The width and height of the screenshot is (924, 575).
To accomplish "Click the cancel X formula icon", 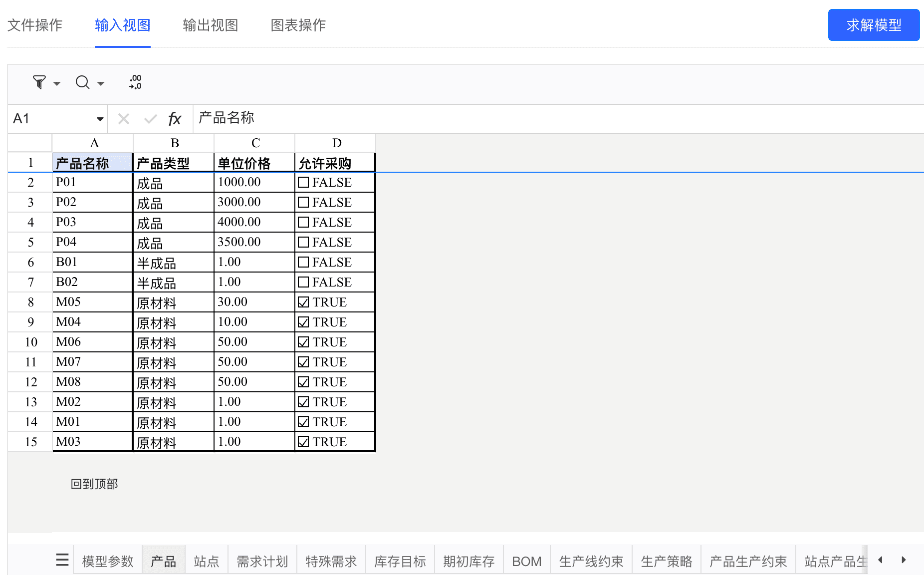I will tap(124, 119).
